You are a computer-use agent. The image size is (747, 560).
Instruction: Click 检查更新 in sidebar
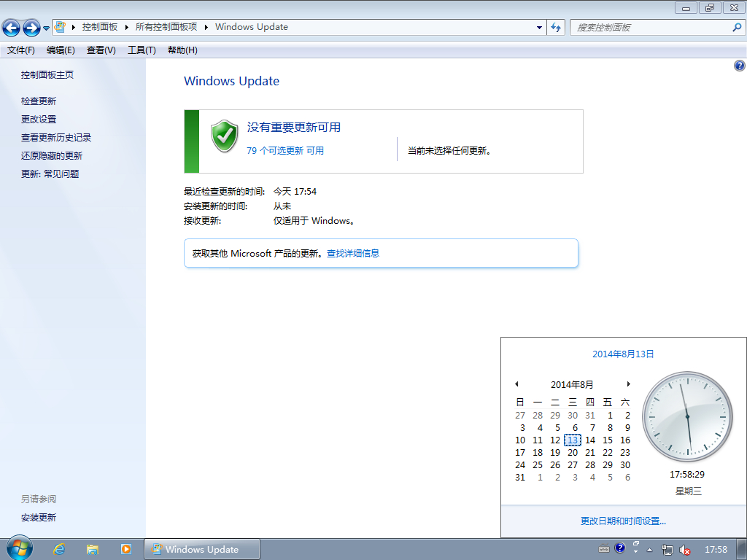click(x=39, y=101)
